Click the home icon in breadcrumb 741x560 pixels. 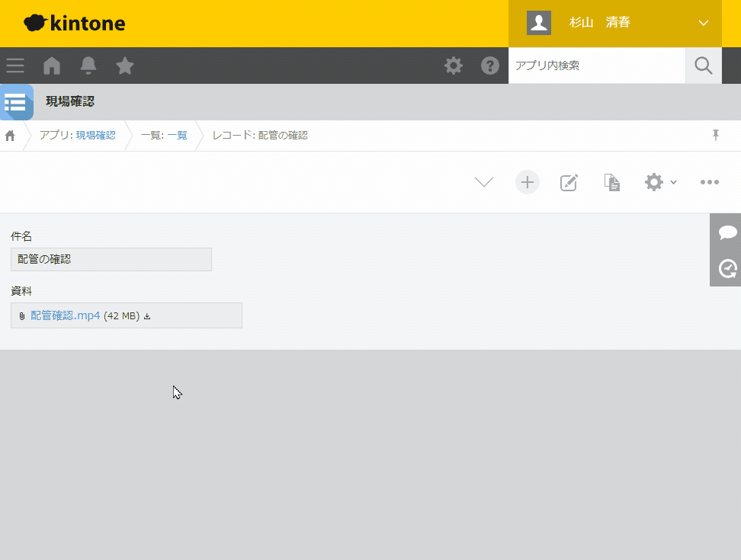click(10, 136)
